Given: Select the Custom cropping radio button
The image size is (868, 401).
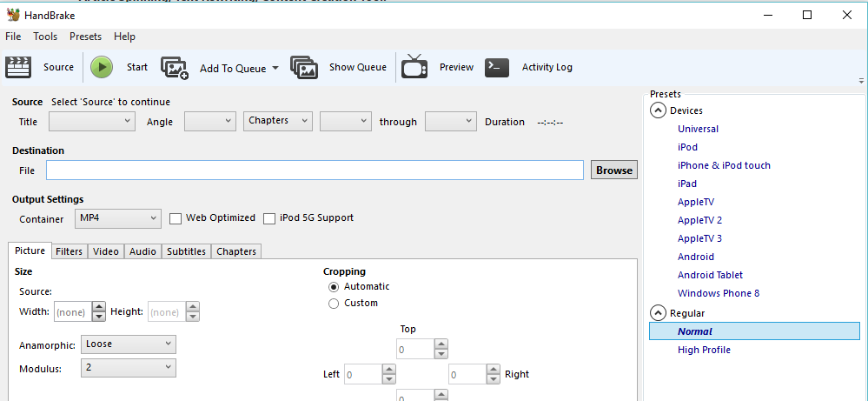Looking at the screenshot, I should pos(334,304).
